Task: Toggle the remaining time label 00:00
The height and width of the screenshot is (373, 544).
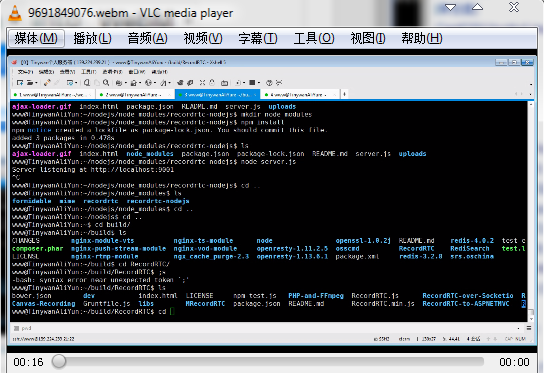Action: coord(514,362)
